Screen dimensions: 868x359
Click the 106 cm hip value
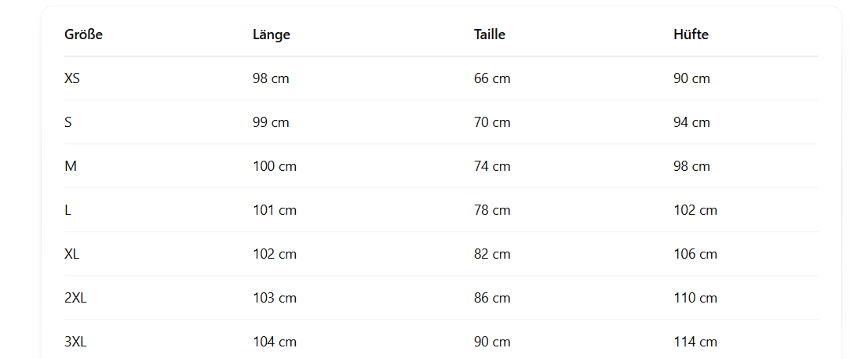coord(695,254)
